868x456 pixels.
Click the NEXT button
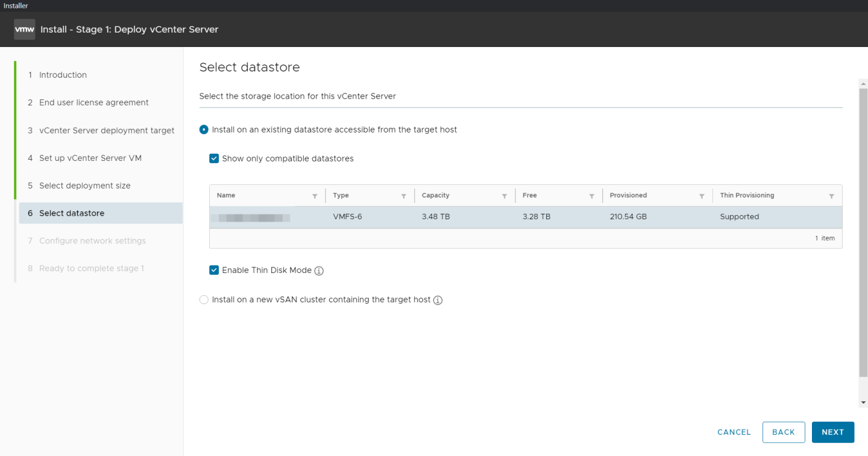[x=832, y=433]
